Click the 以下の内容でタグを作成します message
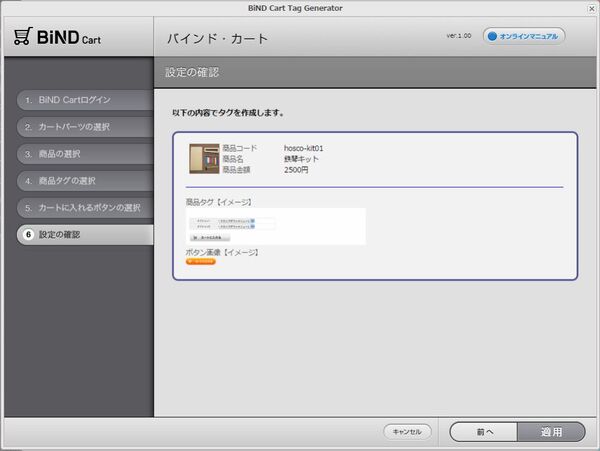Viewport: 600px width, 451px height. point(228,113)
